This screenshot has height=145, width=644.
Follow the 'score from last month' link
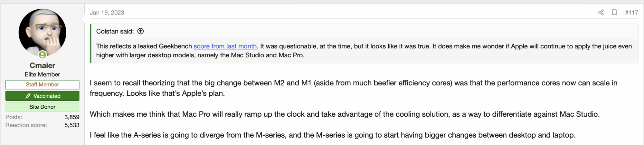coord(225,46)
